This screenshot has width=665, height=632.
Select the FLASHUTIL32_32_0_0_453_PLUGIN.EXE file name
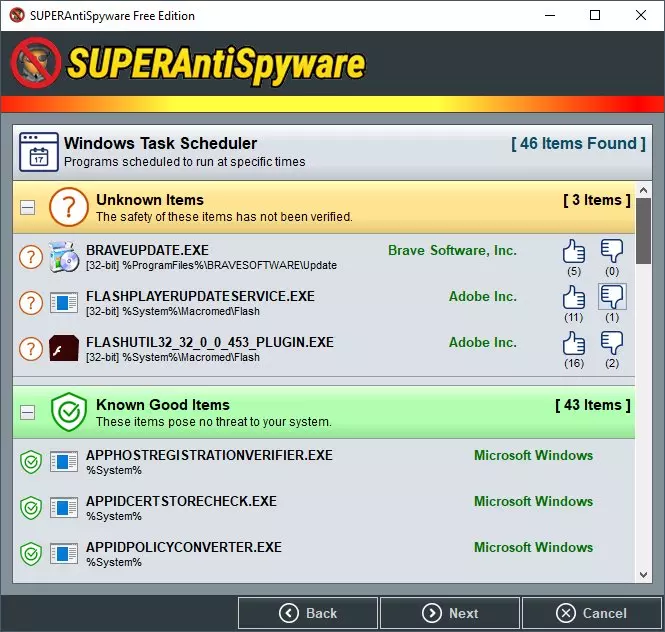point(210,342)
